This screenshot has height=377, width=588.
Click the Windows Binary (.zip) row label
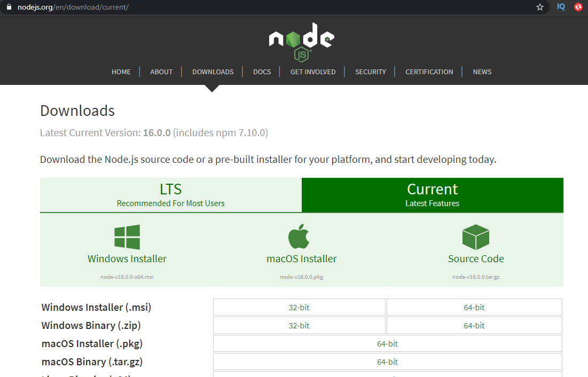91,326
